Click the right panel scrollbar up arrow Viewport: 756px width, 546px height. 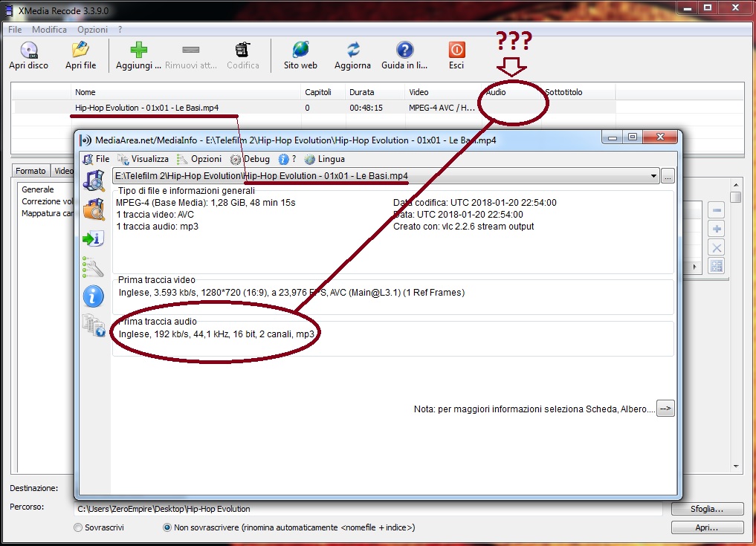[736, 184]
